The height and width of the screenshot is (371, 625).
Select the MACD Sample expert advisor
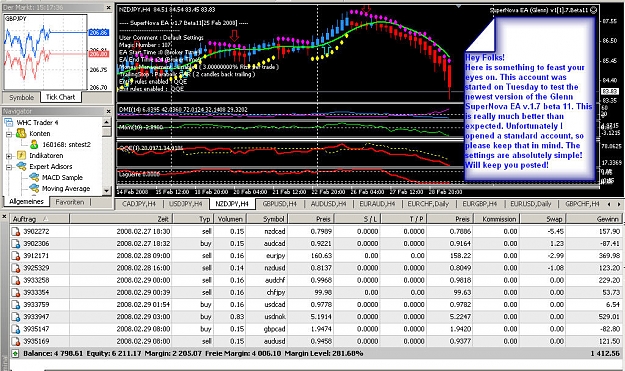(x=62, y=178)
